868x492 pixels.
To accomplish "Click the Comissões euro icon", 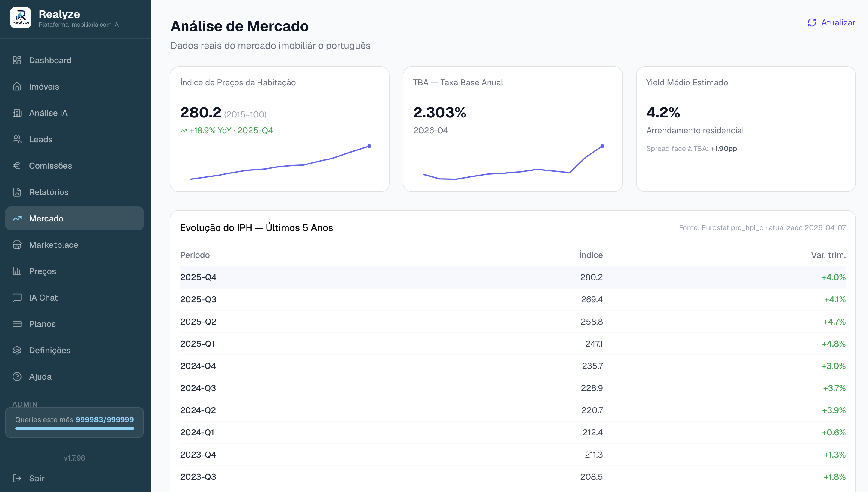I will (x=17, y=166).
